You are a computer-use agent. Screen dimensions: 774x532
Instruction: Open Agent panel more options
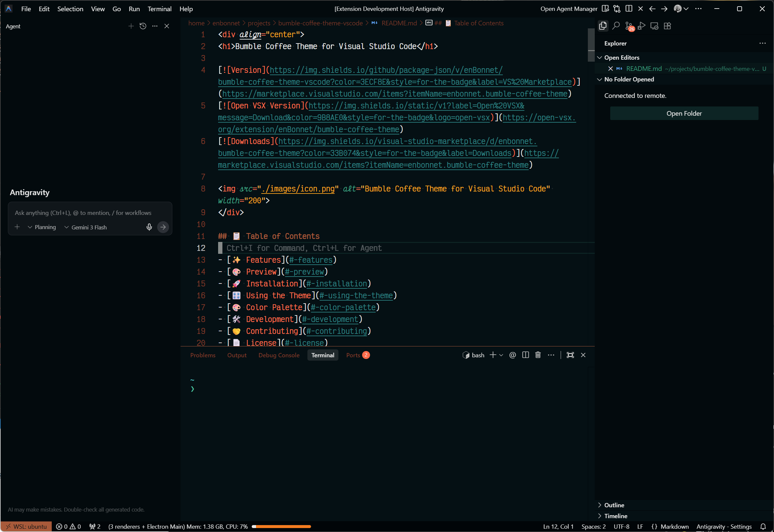point(155,26)
